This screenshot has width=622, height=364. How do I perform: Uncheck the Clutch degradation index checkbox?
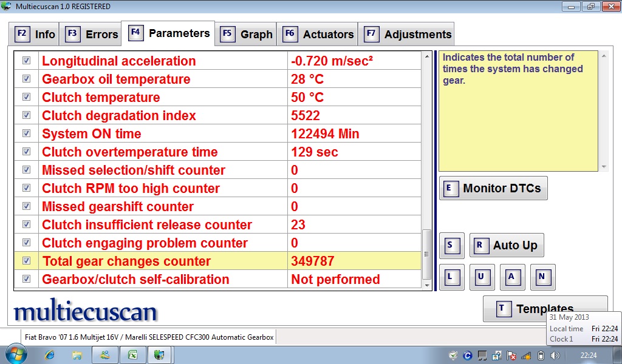[x=26, y=115]
